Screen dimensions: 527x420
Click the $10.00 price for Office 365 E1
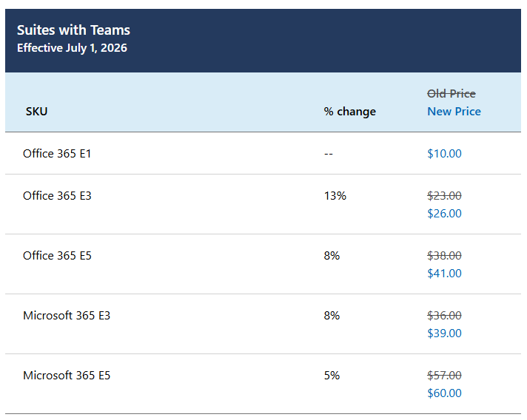point(444,154)
